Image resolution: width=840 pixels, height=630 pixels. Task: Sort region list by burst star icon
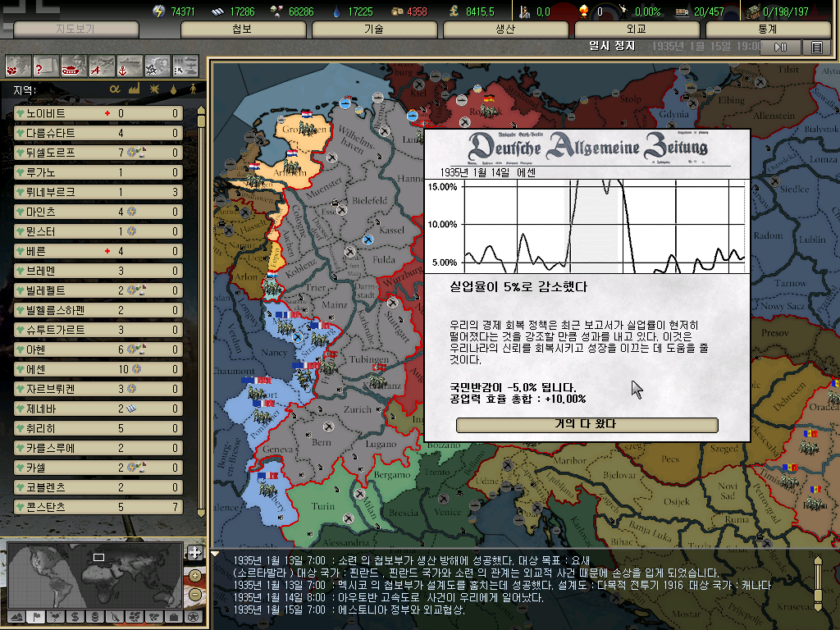[x=154, y=89]
